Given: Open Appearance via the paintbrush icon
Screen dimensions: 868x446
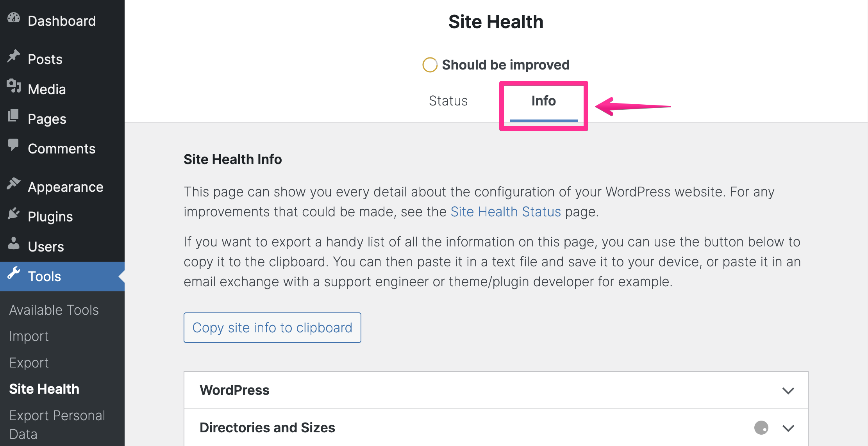Looking at the screenshot, I should point(14,184).
